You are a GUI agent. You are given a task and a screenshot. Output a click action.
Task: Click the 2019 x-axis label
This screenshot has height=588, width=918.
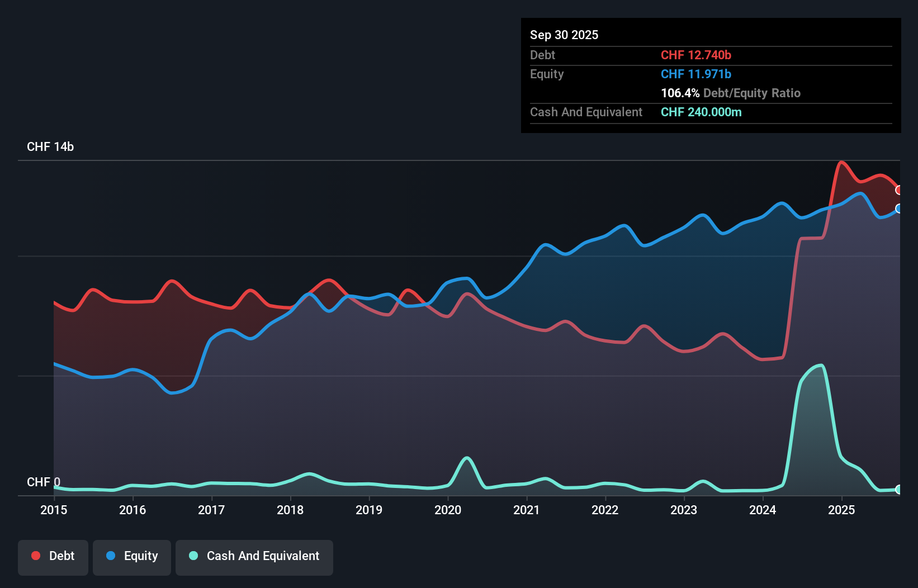[369, 510]
